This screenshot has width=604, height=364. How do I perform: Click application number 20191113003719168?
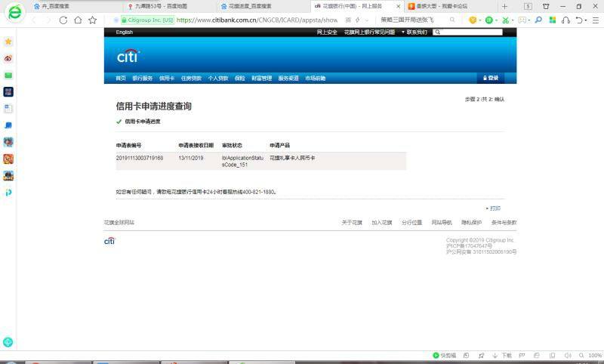tap(140, 158)
